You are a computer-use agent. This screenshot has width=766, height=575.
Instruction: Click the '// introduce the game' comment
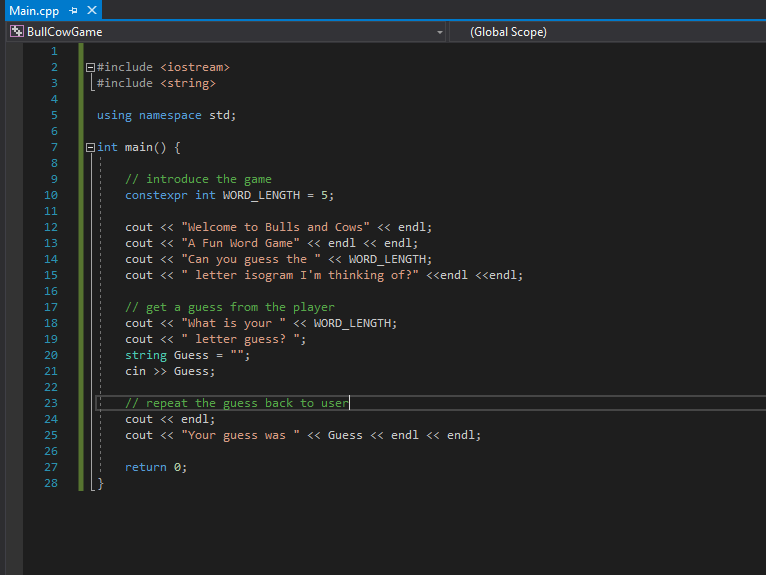click(x=198, y=179)
